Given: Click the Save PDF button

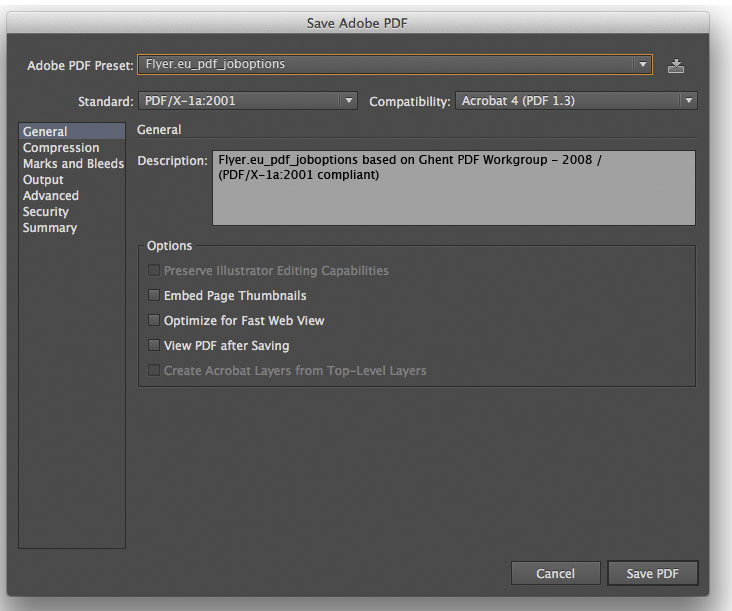Looking at the screenshot, I should (653, 573).
